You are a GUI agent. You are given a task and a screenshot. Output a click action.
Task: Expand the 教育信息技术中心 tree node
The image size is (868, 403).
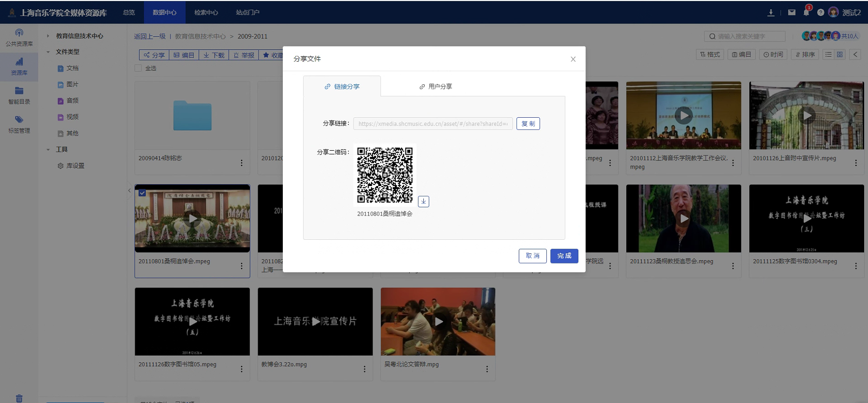point(48,36)
